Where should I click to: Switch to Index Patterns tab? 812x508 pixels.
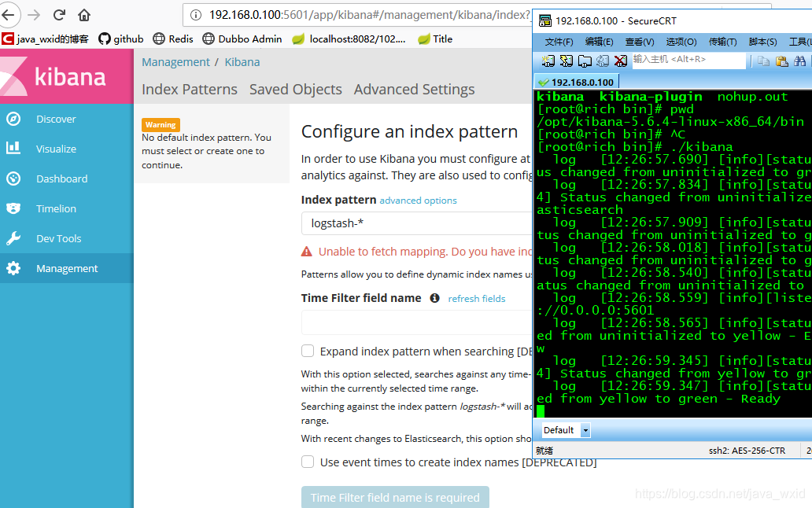point(190,90)
